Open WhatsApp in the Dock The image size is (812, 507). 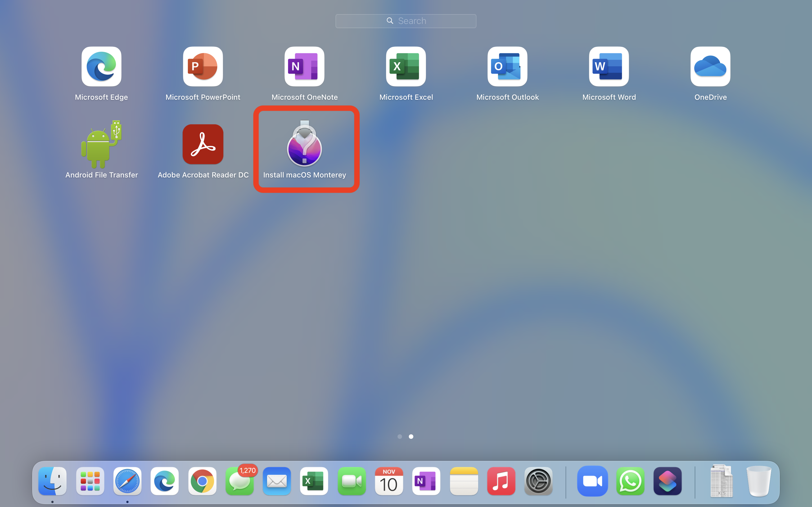630,481
